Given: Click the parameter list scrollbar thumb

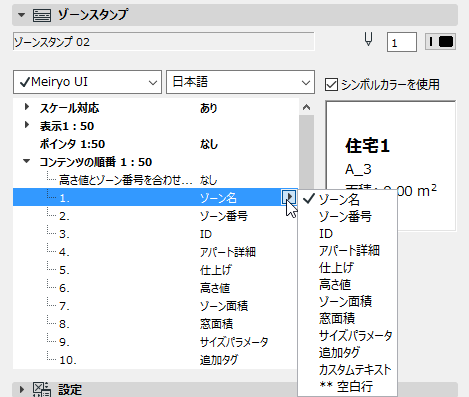Looking at the screenshot, I should tap(306, 152).
